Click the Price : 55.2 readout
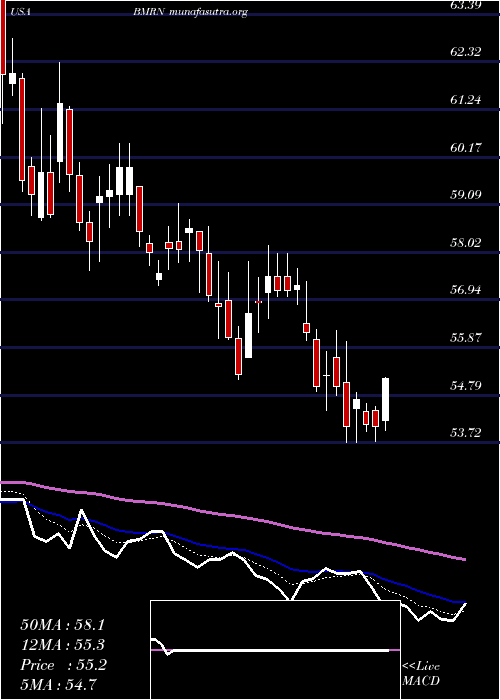The image size is (500, 700). tap(64, 665)
